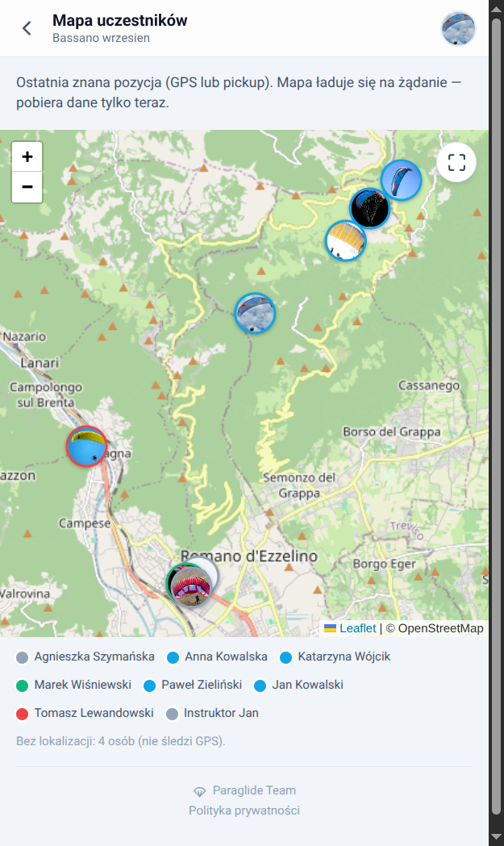Select legend name Paweł Zieliński

point(202,685)
